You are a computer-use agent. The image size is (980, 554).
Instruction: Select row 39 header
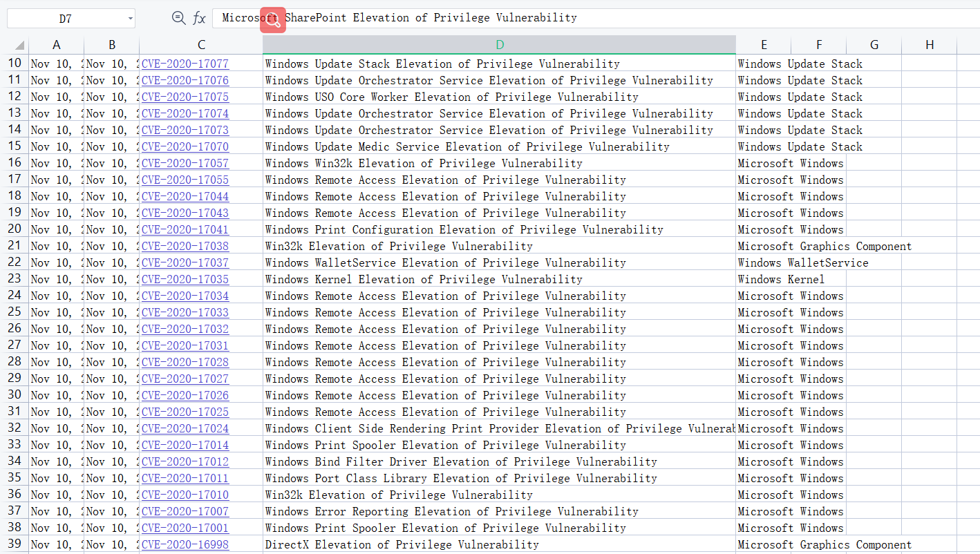tap(15, 544)
